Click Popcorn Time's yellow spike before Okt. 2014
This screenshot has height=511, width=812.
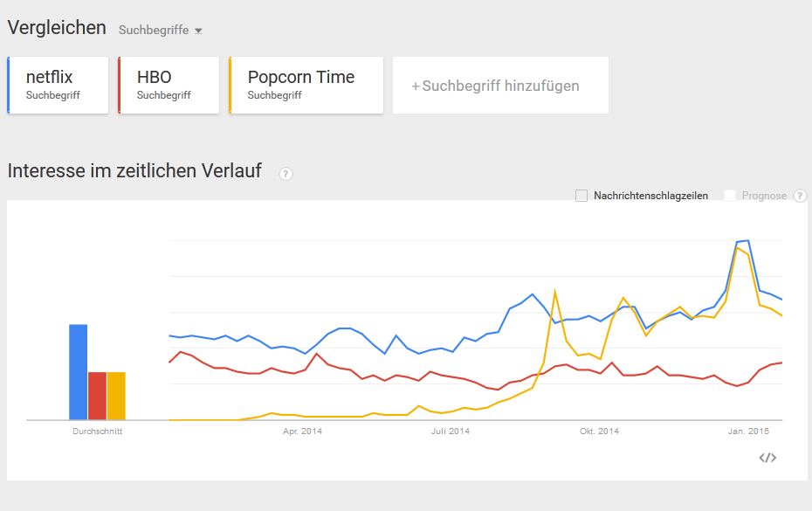click(x=555, y=293)
